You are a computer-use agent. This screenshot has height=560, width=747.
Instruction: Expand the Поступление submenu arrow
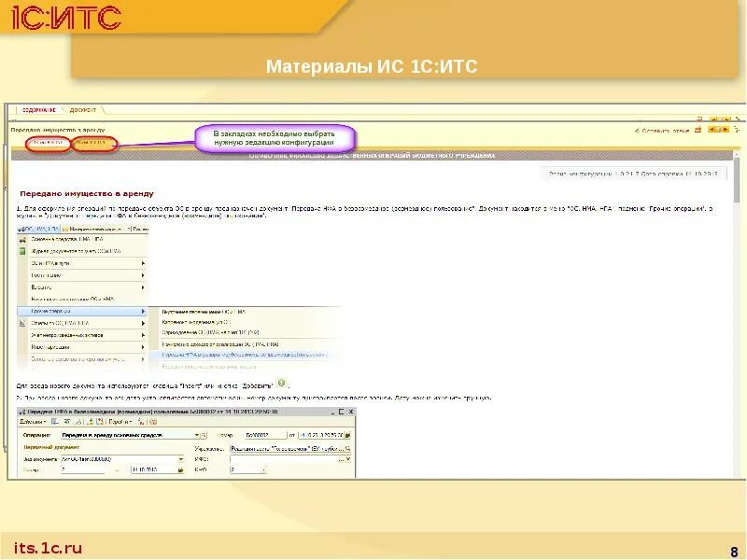(x=143, y=275)
